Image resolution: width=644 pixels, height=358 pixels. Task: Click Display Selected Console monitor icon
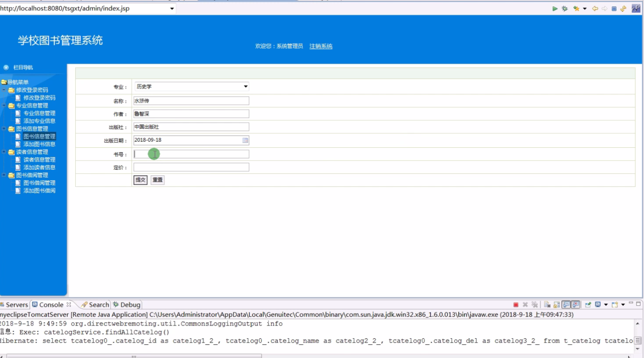click(x=598, y=304)
